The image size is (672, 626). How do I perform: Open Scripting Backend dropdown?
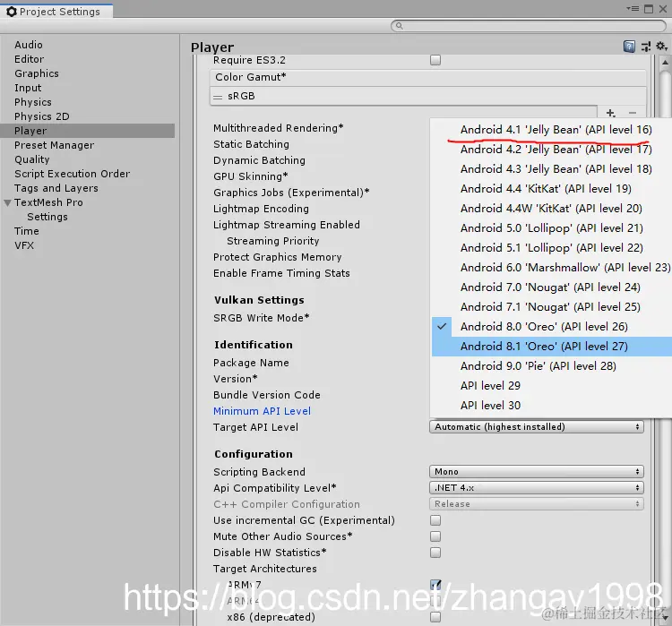pos(537,471)
